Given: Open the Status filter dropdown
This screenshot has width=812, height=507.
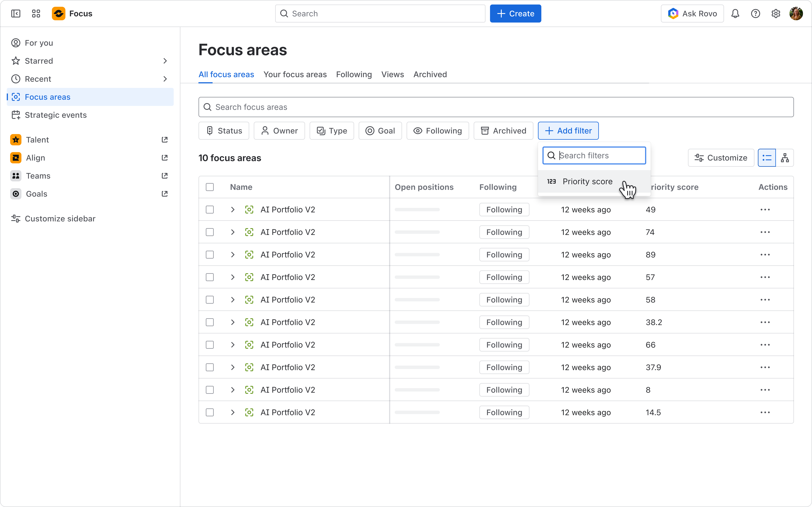Looking at the screenshot, I should tap(224, 131).
